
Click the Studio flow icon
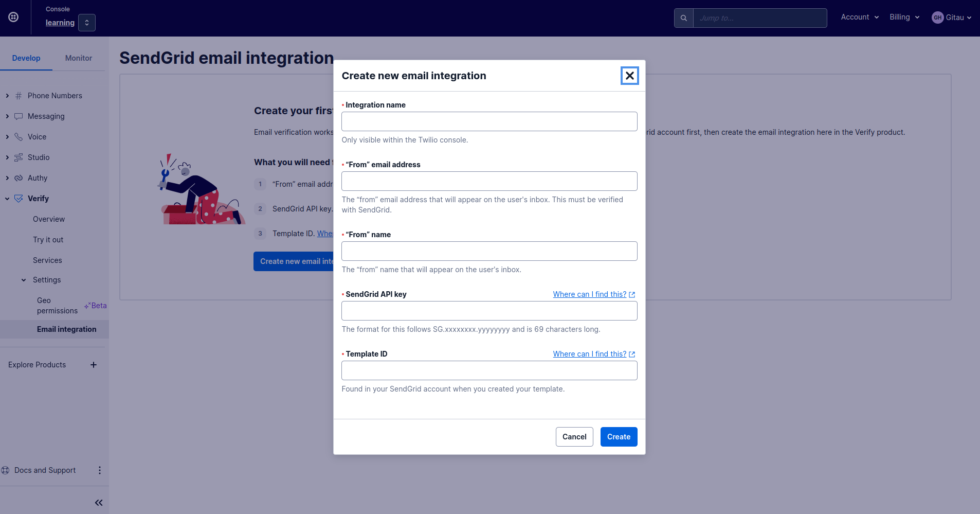point(19,157)
